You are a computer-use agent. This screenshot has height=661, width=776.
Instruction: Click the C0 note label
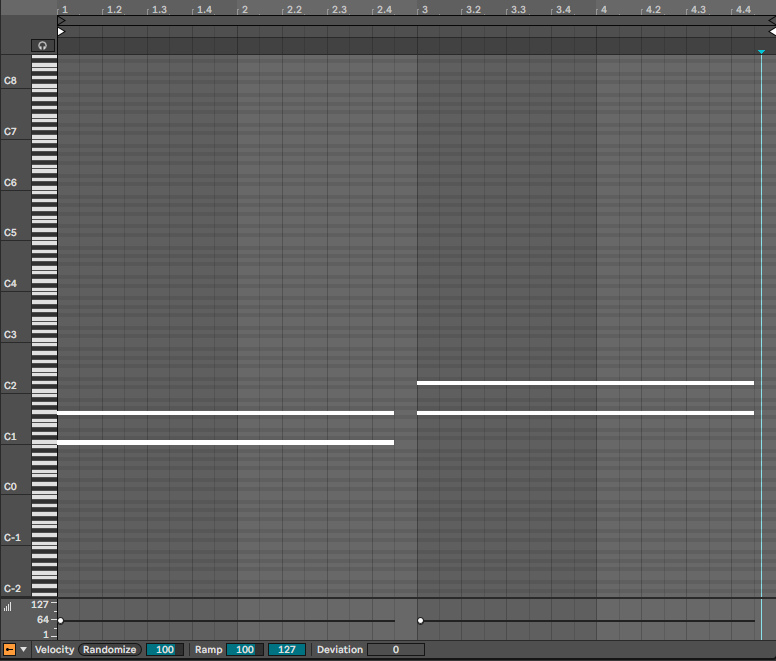coord(10,486)
